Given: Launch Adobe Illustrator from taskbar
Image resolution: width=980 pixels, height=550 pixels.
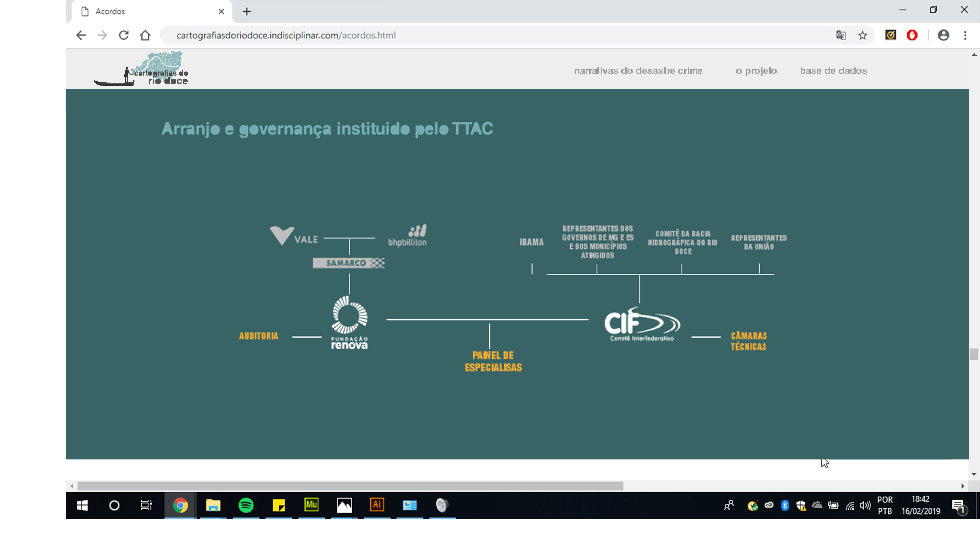Looking at the screenshot, I should pos(377,505).
